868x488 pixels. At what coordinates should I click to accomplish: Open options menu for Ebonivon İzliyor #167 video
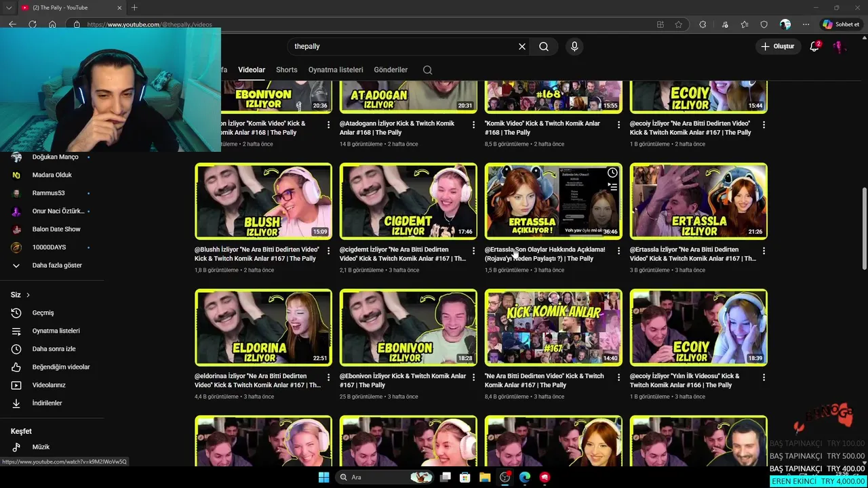coord(473,377)
